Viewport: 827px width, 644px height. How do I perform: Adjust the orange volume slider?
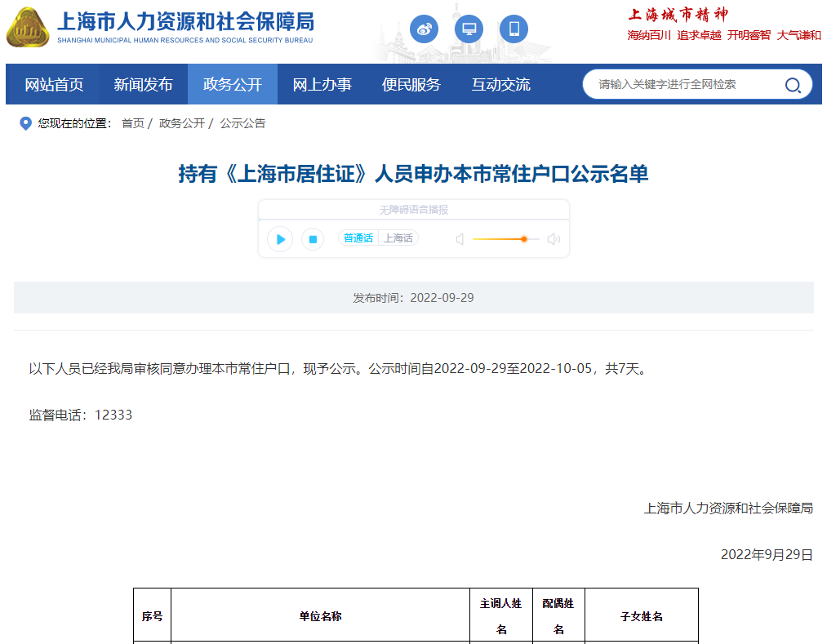pyautogui.click(x=524, y=239)
